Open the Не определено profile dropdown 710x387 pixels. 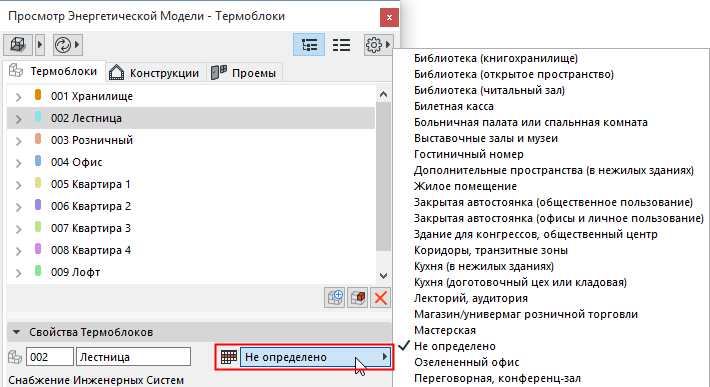[315, 357]
